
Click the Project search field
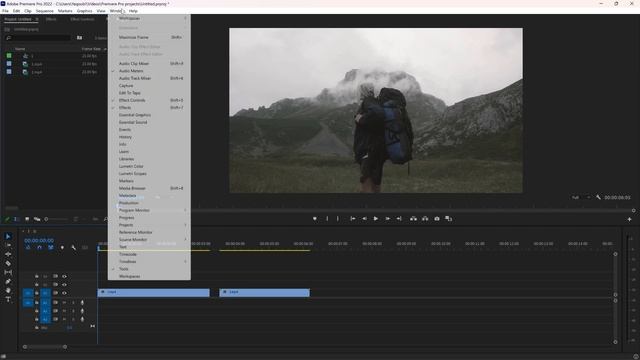tap(38, 38)
